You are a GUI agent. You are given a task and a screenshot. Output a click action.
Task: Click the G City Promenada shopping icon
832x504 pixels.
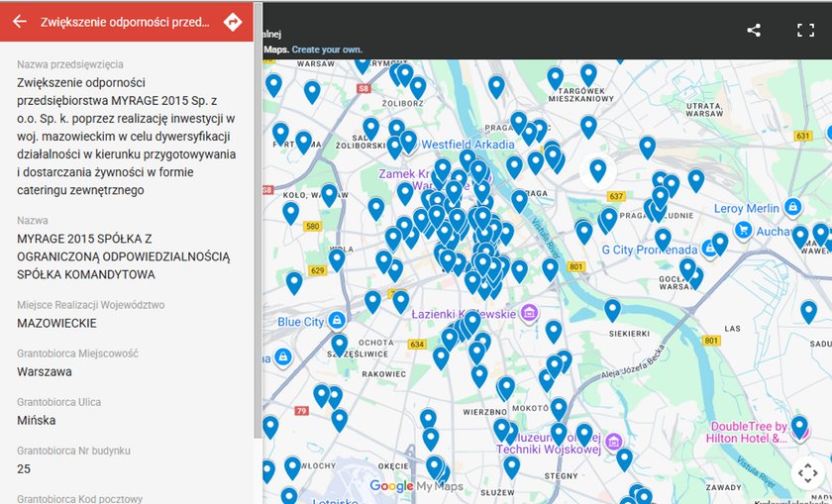click(x=708, y=250)
